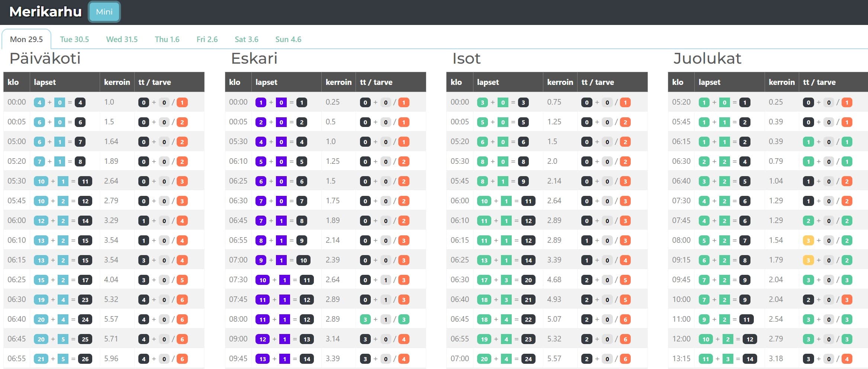Click the 13:15 time in Juolukat table
Image resolution: width=868 pixels, height=369 pixels.
(681, 359)
